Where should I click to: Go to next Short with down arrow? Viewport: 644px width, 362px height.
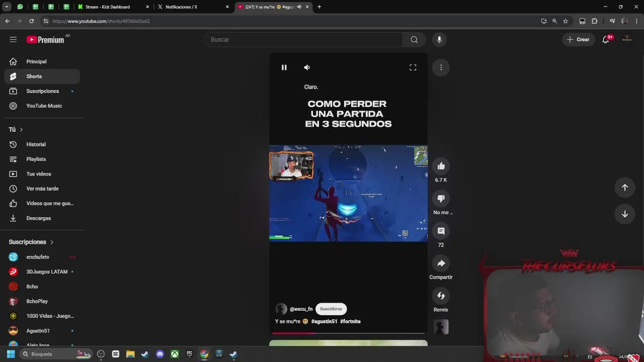624,214
